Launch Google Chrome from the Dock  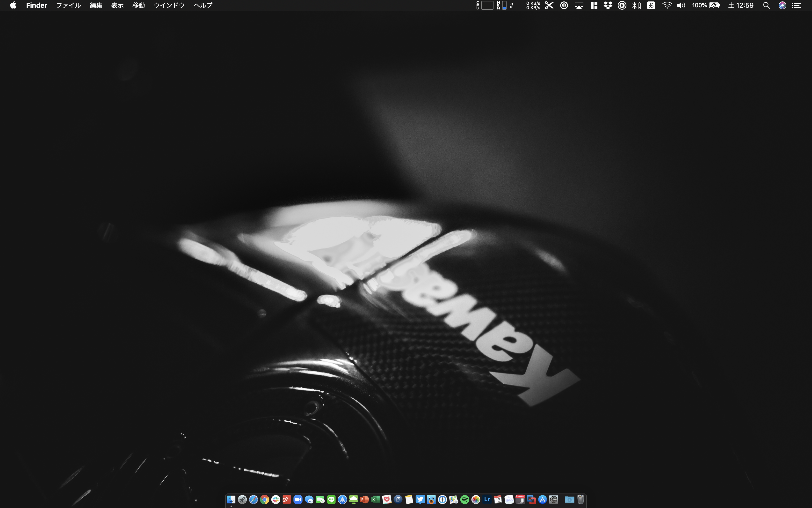tap(264, 500)
